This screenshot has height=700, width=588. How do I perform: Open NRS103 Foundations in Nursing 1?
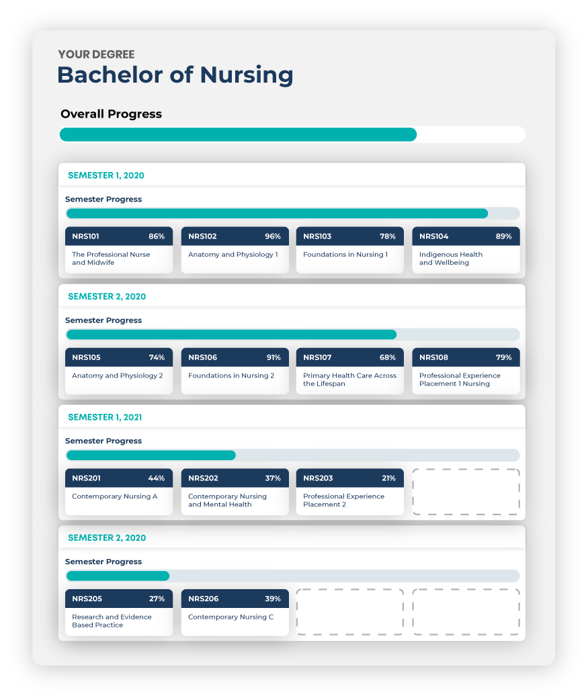coord(349,250)
